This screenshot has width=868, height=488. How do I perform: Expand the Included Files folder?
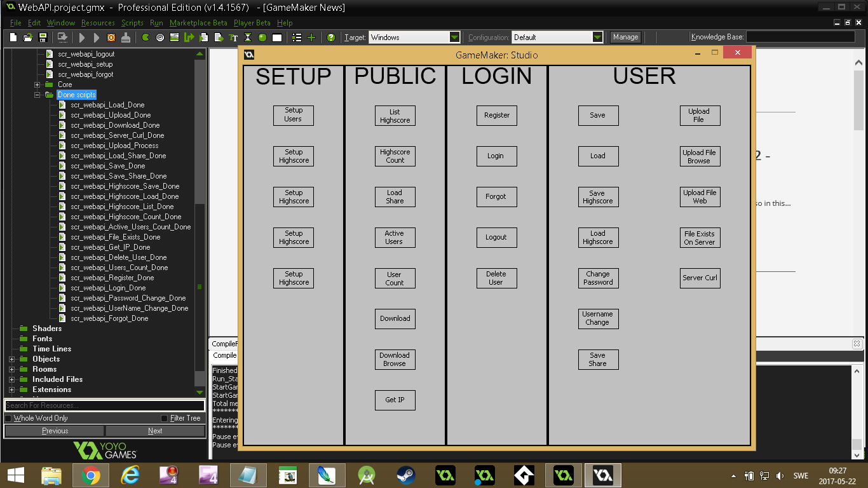pos(11,379)
